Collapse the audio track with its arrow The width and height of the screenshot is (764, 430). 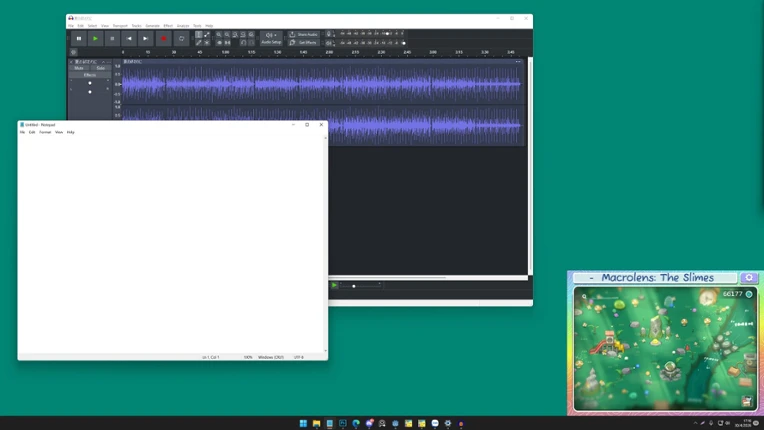[x=103, y=62]
